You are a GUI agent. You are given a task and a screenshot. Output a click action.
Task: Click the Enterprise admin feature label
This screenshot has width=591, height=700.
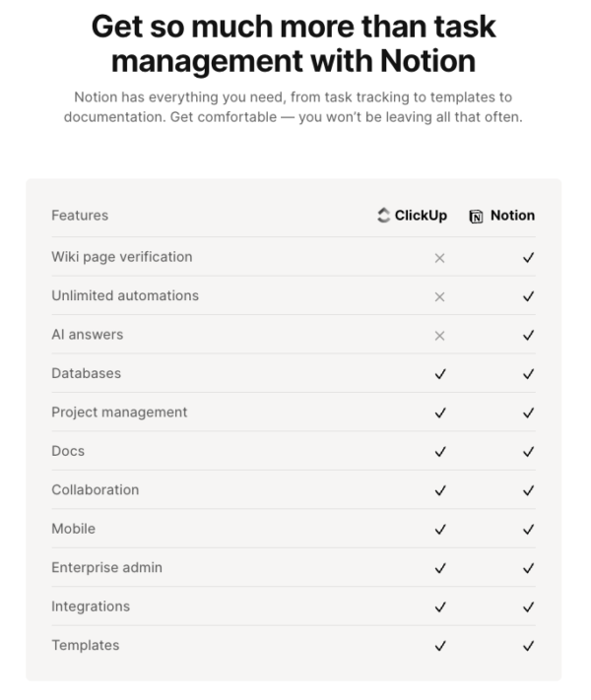pyautogui.click(x=107, y=567)
